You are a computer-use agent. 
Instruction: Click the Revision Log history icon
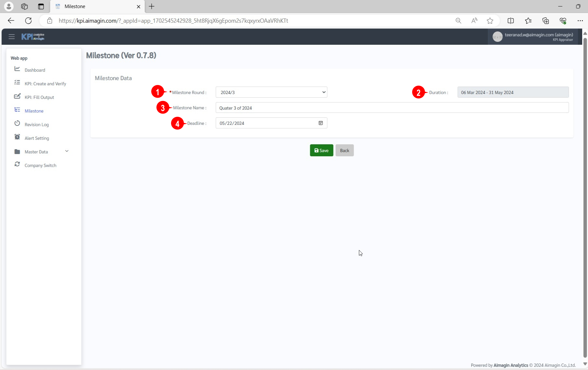(17, 124)
